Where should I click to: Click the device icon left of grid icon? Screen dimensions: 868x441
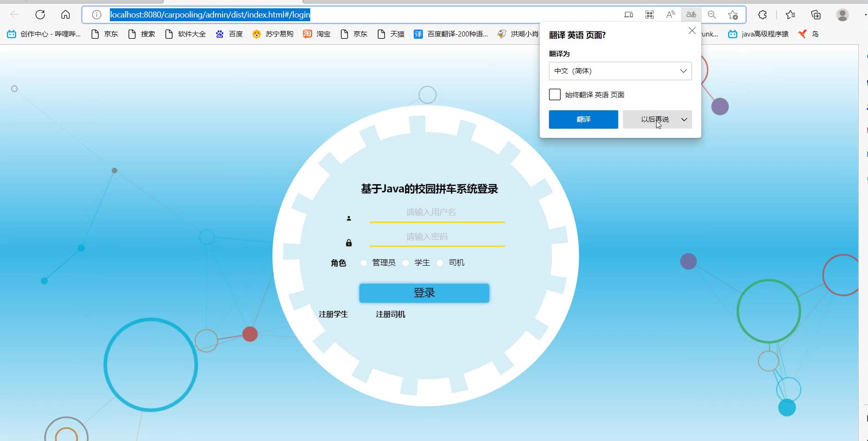pos(629,15)
